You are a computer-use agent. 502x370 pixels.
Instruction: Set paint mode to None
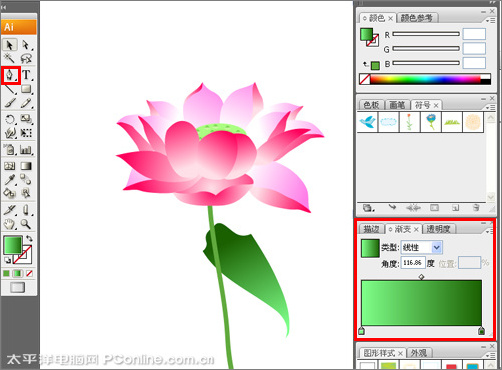pos(29,274)
